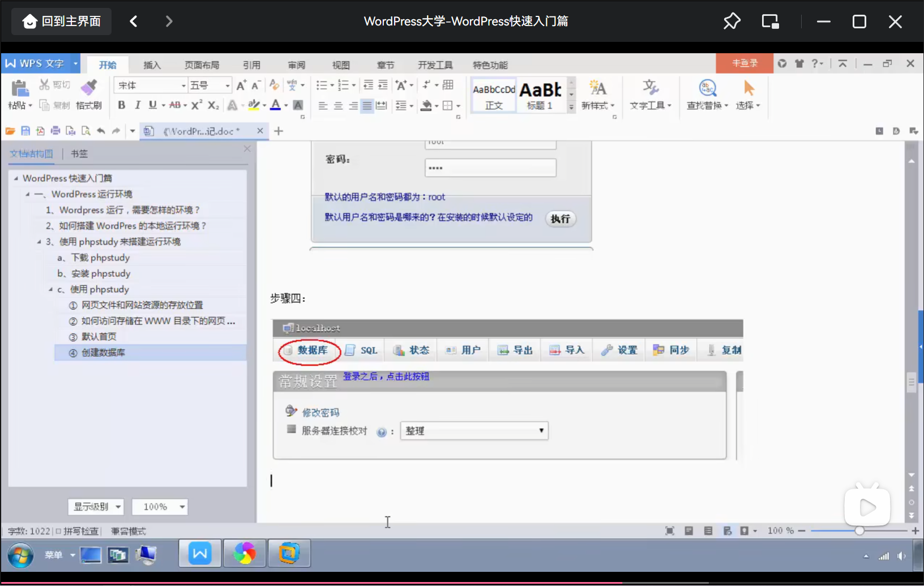
Task: Click the Clear formatting eraser icon
Action: click(x=274, y=85)
